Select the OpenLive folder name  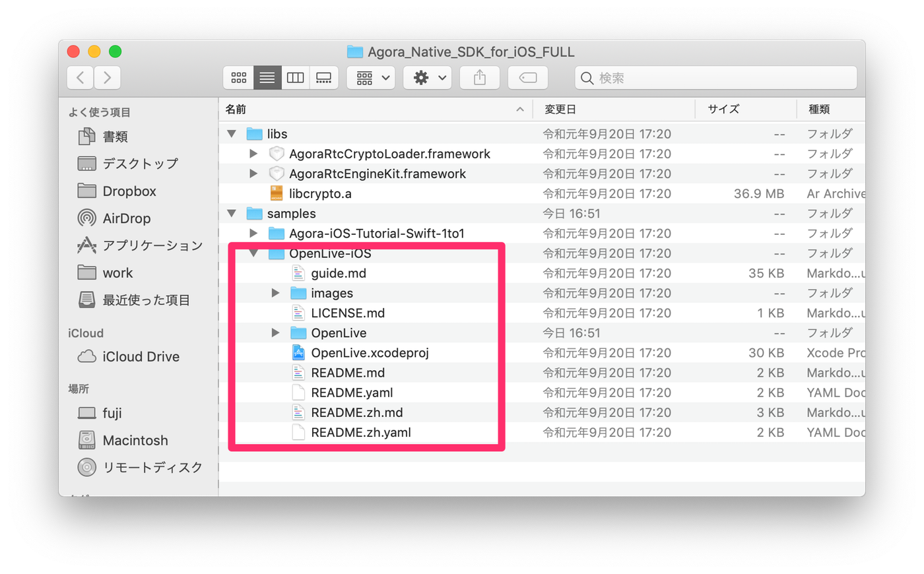tap(339, 333)
